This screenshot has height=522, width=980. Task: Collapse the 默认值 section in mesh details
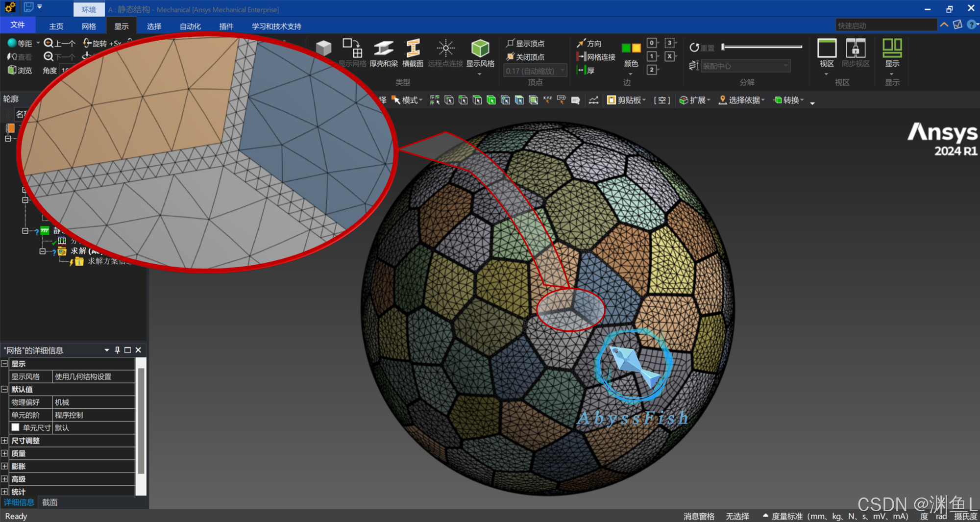(4, 389)
